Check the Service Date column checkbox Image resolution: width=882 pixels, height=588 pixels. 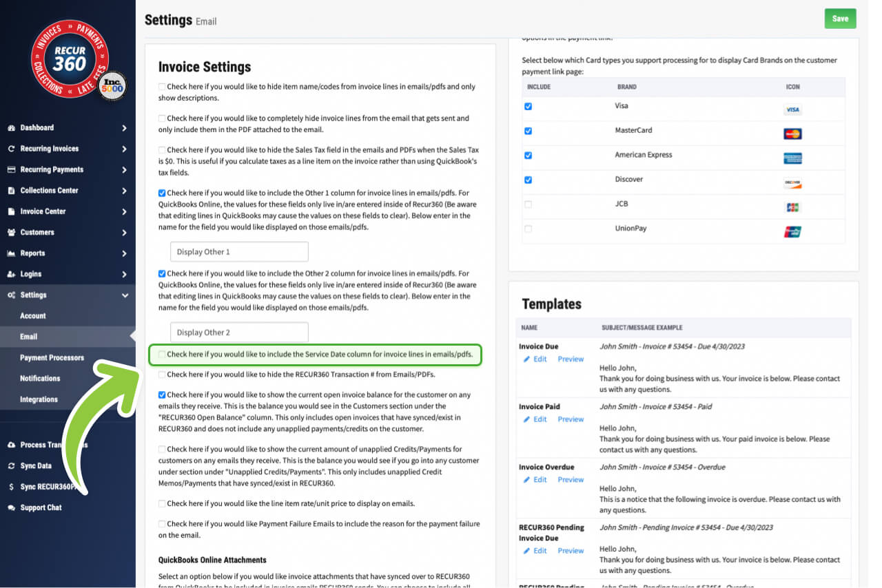pos(162,355)
